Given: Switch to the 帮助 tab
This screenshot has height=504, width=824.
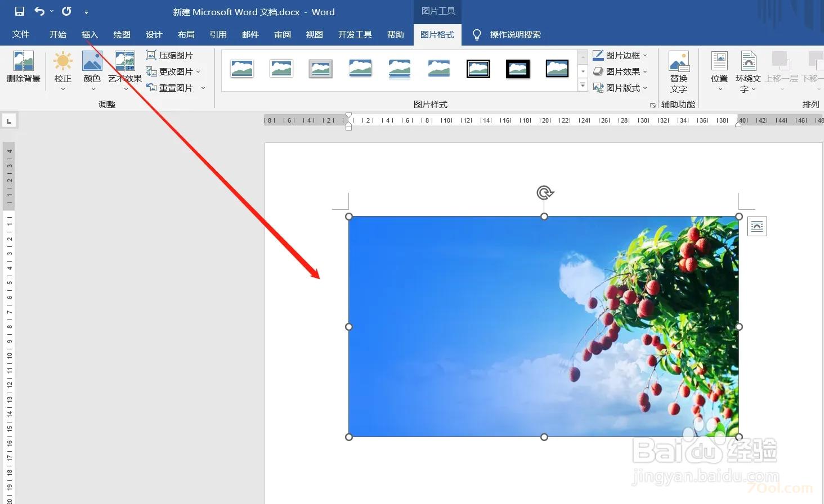Looking at the screenshot, I should tap(396, 34).
